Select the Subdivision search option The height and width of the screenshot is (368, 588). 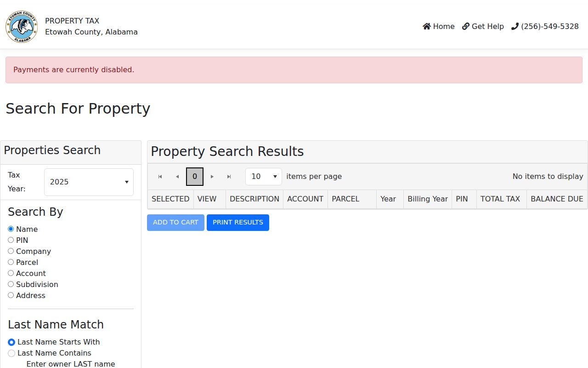(x=11, y=284)
